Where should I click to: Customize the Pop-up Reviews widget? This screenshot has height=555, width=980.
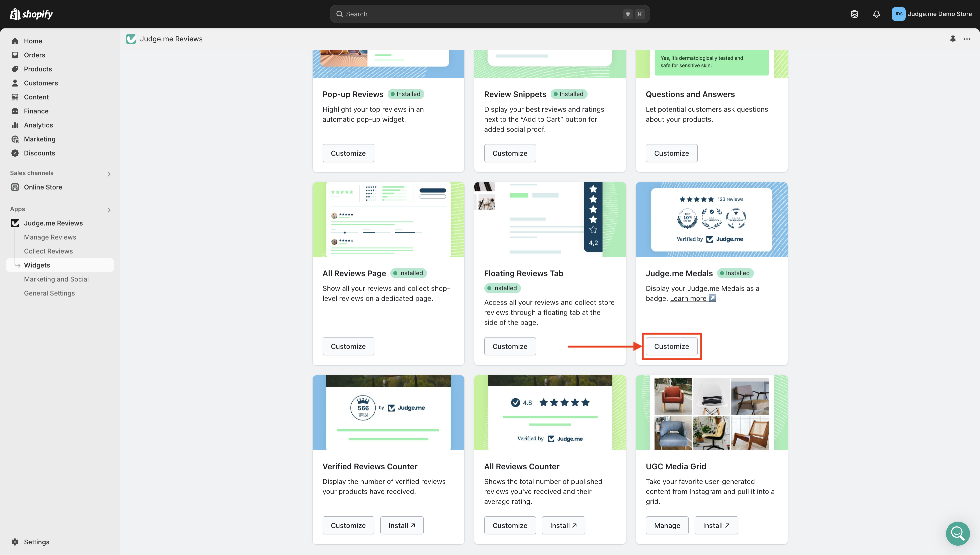coord(348,153)
